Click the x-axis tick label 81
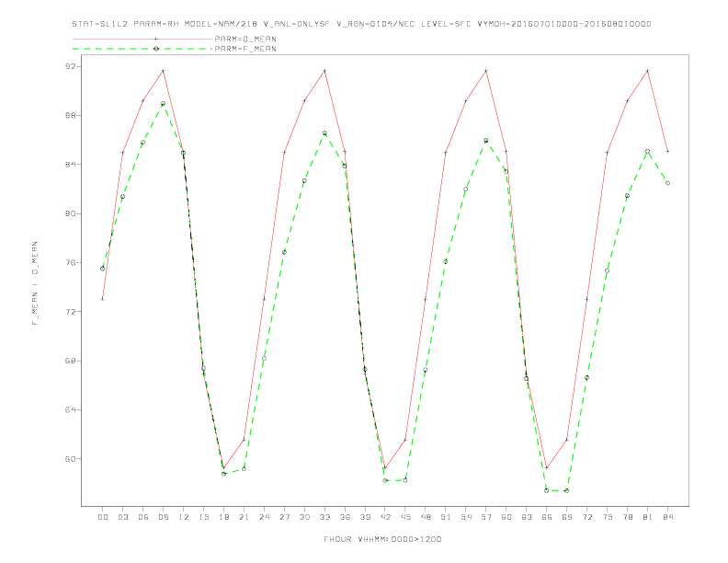 pyautogui.click(x=648, y=517)
